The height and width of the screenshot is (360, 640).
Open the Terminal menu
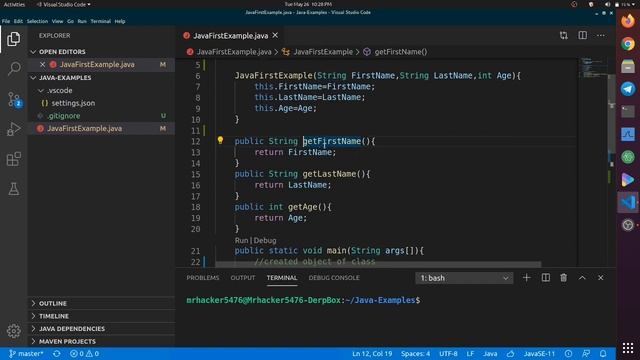point(100,21)
